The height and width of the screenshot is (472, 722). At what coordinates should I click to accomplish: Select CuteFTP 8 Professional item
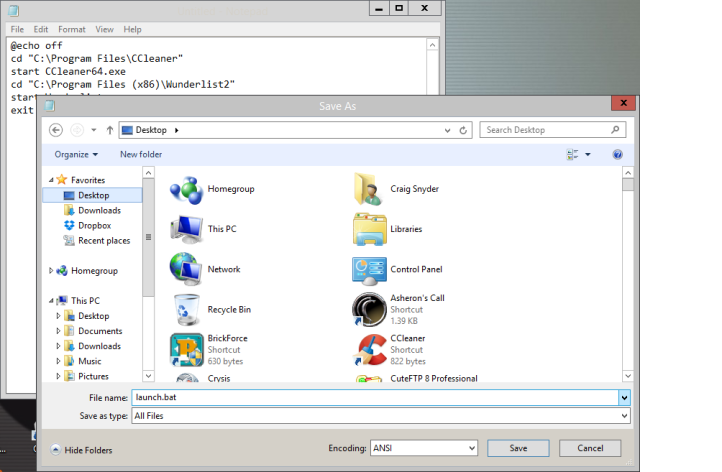coord(434,378)
